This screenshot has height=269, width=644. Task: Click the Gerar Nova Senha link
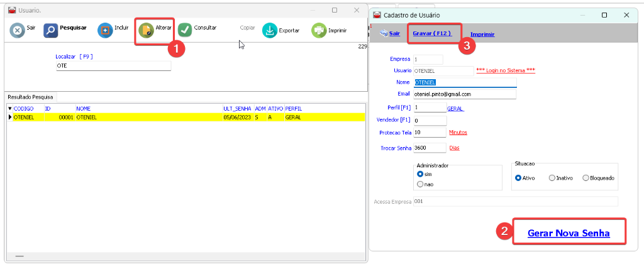569,233
